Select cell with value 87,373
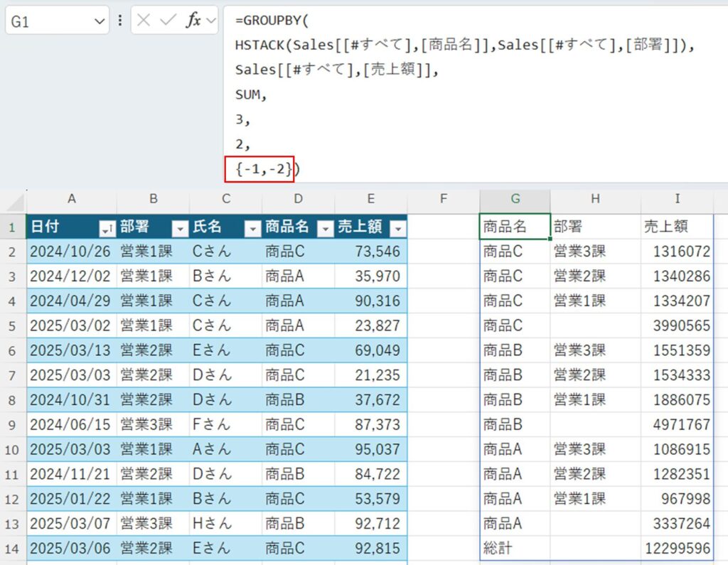The height and width of the screenshot is (565, 728). tap(371, 424)
